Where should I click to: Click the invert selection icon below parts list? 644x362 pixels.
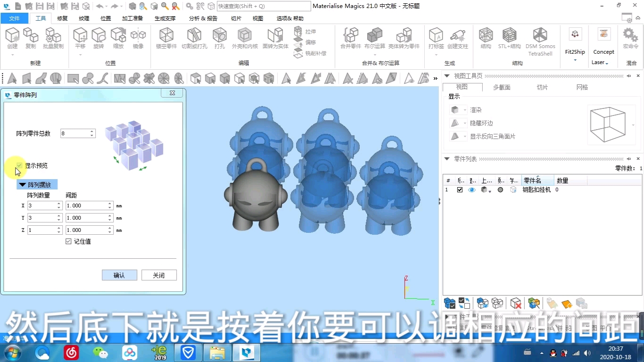click(464, 303)
